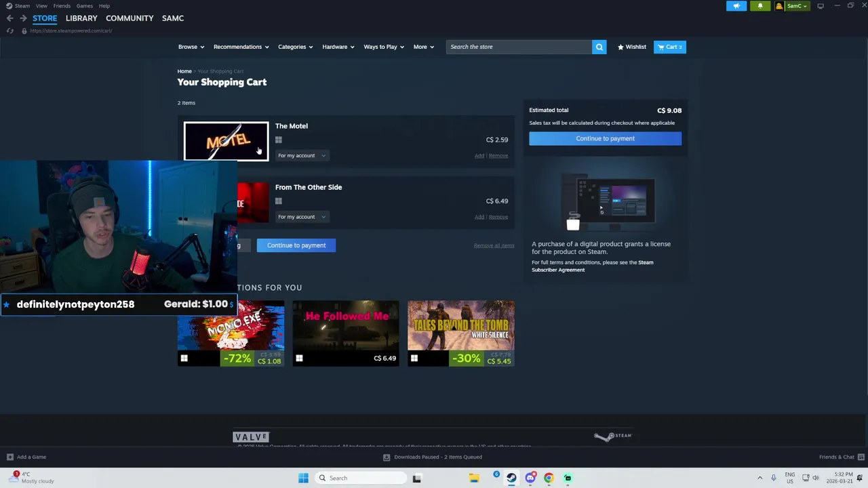The image size is (868, 488).
Task: Expand Ways to Play dropdown
Action: (x=384, y=47)
